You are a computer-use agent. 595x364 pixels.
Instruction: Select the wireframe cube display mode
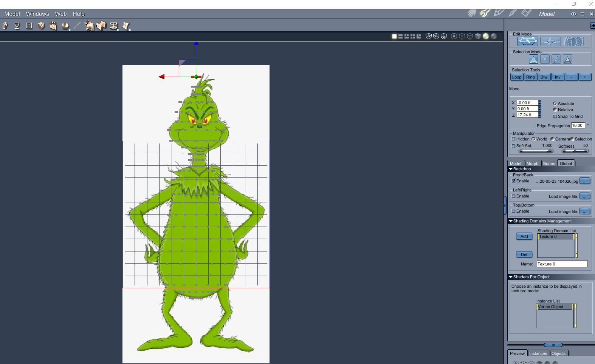(x=470, y=36)
